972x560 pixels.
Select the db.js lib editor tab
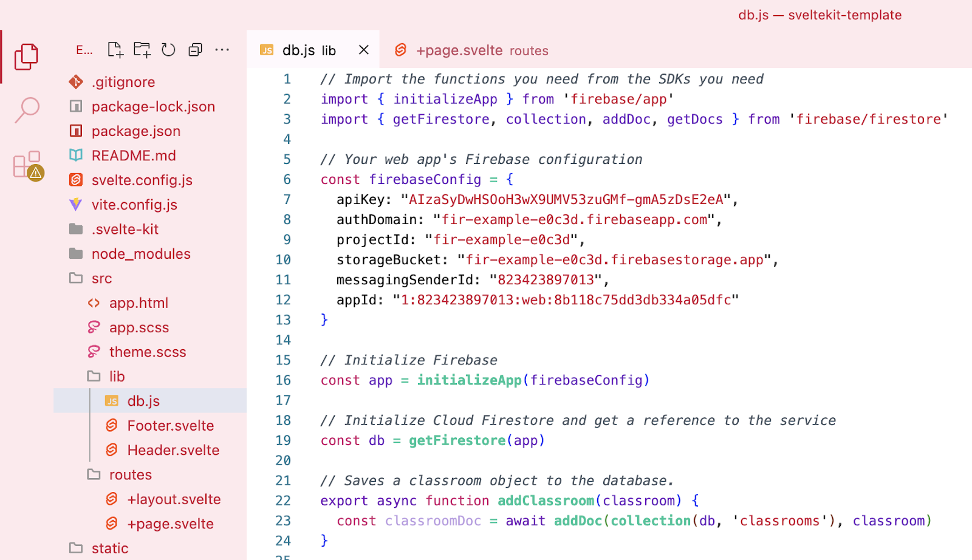coord(313,50)
